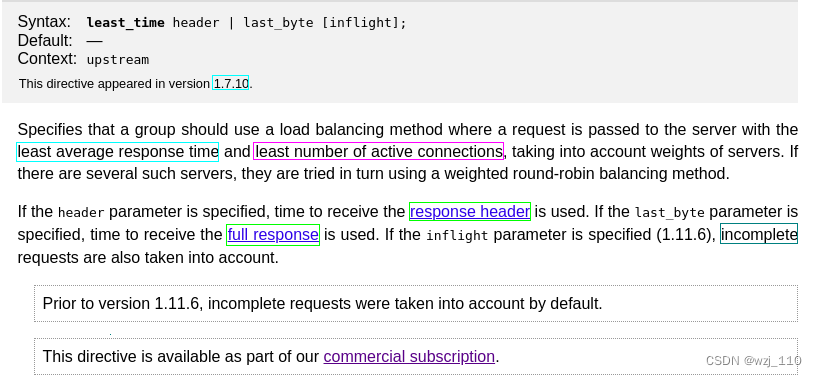Click the "Default:" label
This screenshot has height=377, width=817.
coord(45,41)
